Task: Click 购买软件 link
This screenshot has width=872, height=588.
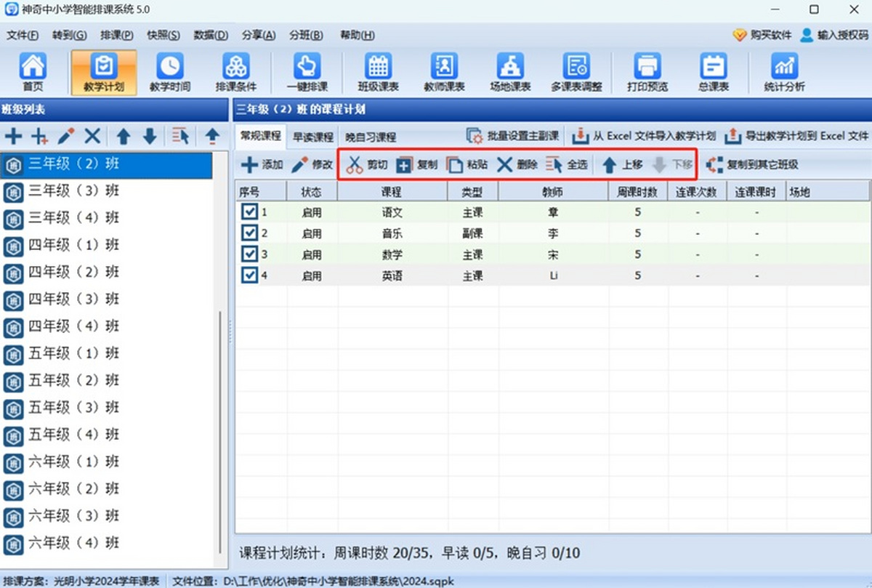Action: pos(762,35)
